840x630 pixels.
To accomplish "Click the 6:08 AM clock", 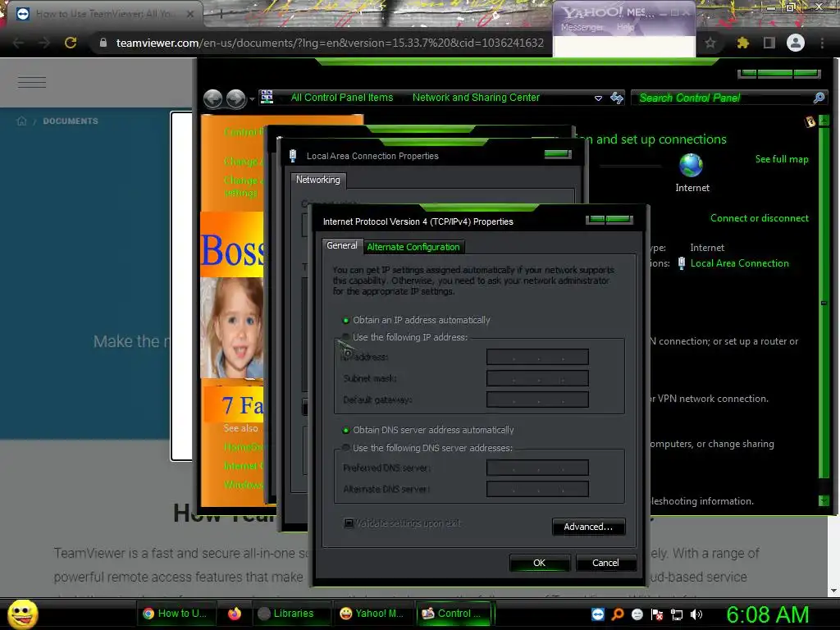I will click(768, 614).
